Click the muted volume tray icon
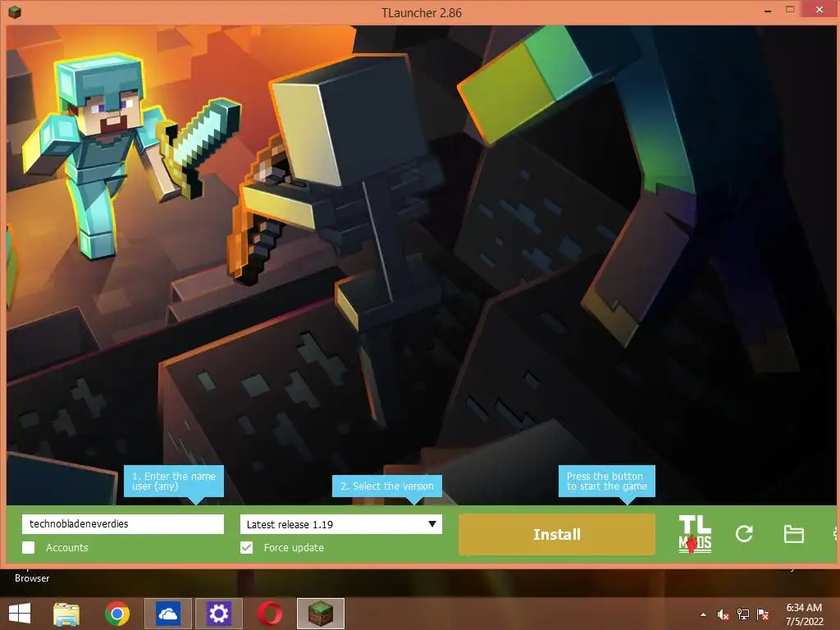Image resolution: width=840 pixels, height=630 pixels. coord(723,614)
